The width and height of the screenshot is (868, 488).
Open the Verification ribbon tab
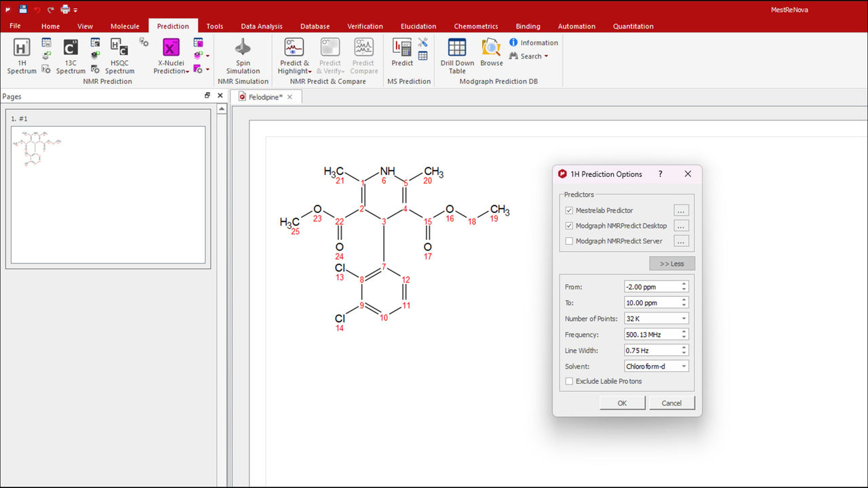(365, 26)
